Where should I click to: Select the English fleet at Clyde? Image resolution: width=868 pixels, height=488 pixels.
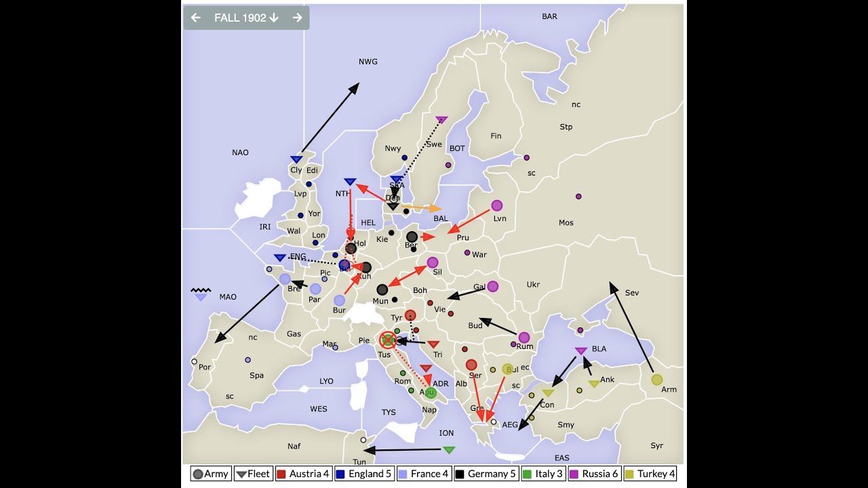click(x=296, y=159)
